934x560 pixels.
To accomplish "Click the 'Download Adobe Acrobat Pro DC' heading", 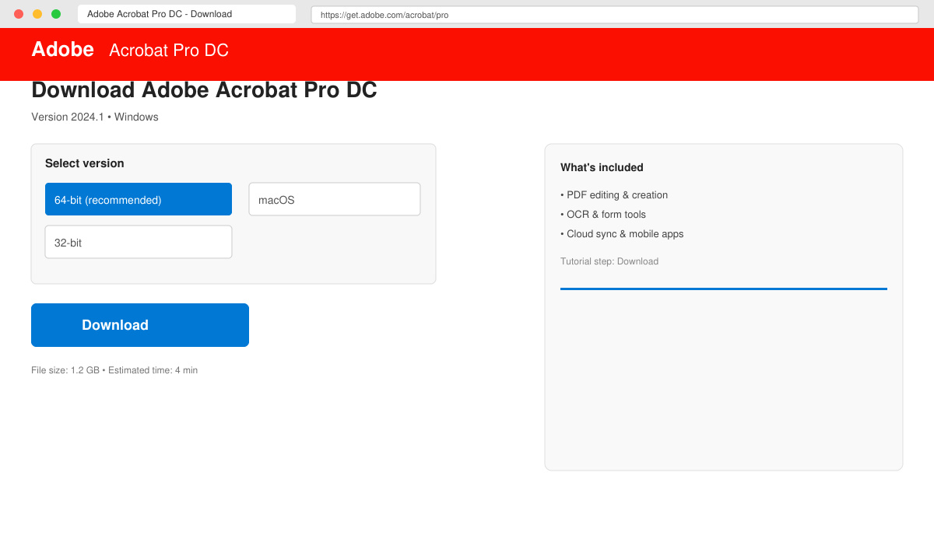I will tap(204, 90).
